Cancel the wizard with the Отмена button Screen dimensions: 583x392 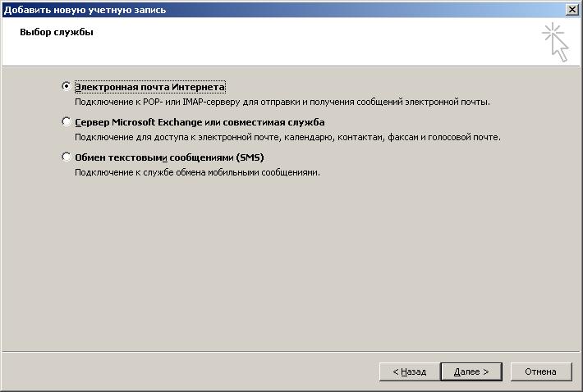click(540, 371)
